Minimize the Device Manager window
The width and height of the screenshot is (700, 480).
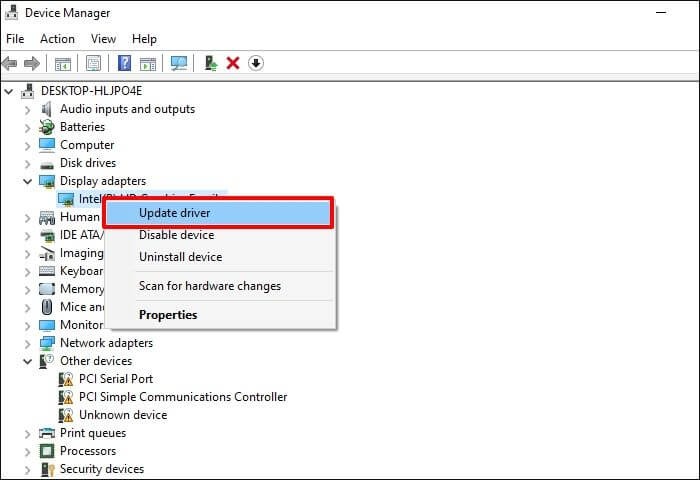pyautogui.click(x=661, y=13)
